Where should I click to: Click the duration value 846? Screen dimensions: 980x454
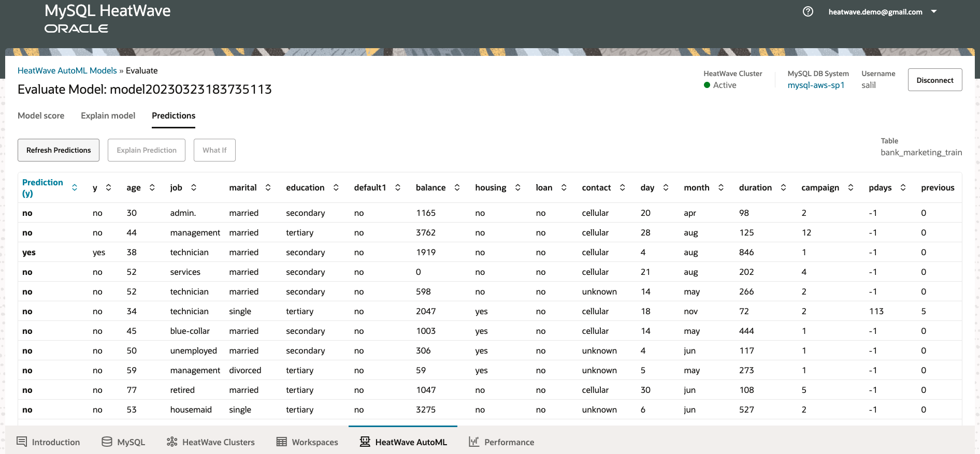(746, 252)
